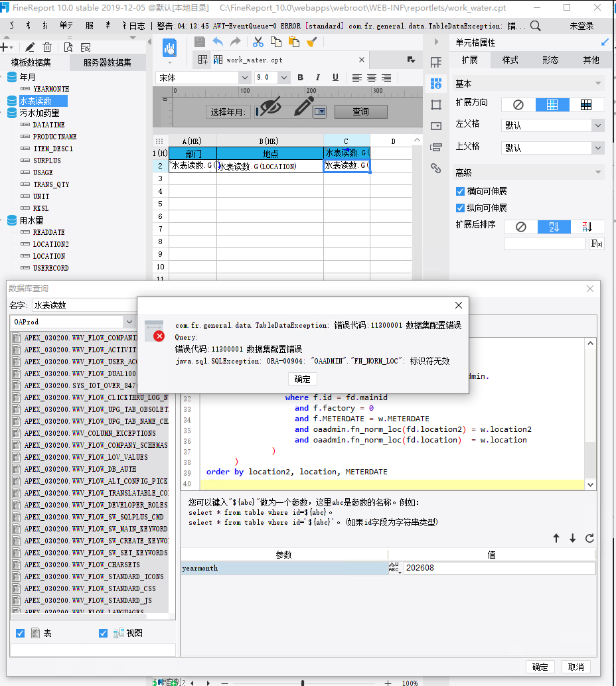The height and width of the screenshot is (686, 616).
Task: Open the 宋体 font family dropdown
Action: (245, 78)
